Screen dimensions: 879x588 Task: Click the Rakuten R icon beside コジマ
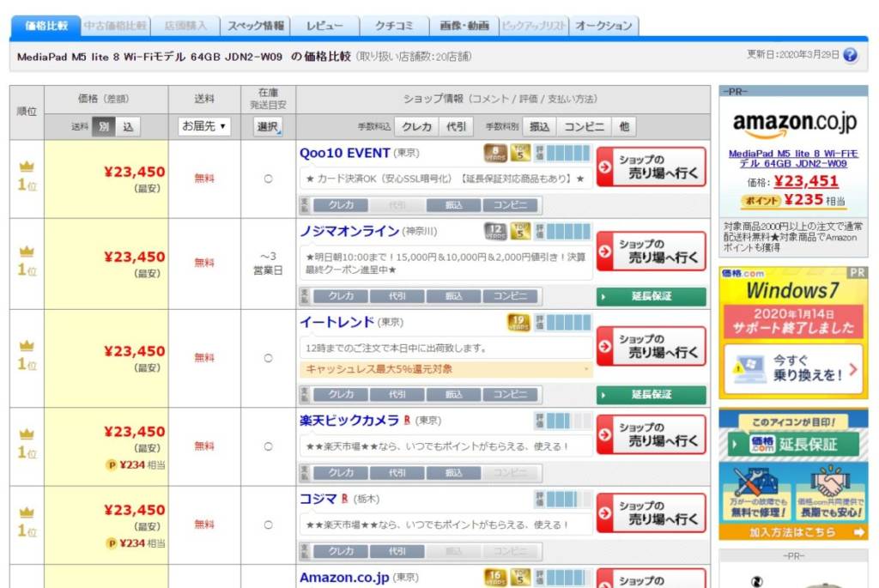point(345,499)
